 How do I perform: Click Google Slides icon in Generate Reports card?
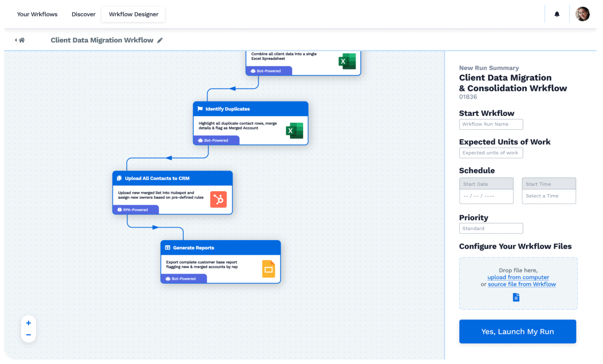[x=269, y=269]
